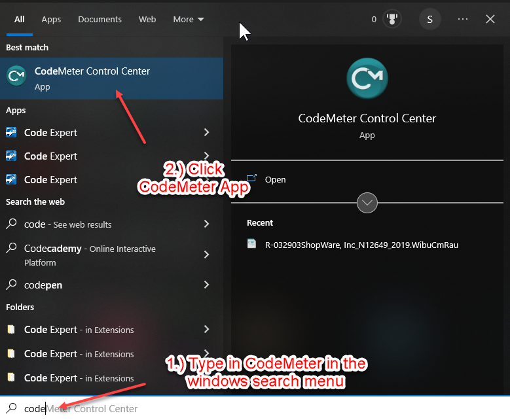This screenshot has width=510, height=420.
Task: Expand 'code - See web results' chevron
Action: click(206, 224)
